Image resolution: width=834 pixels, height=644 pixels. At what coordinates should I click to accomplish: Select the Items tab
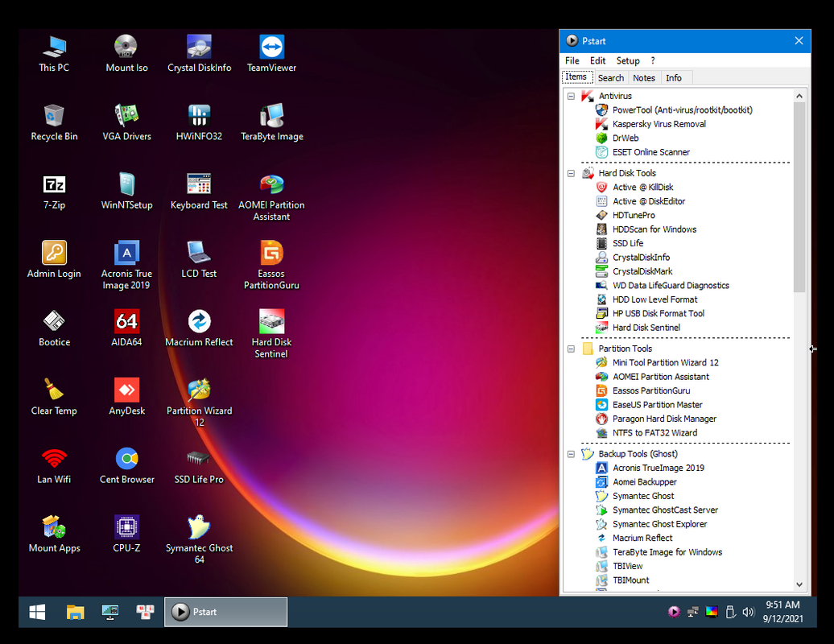[576, 76]
